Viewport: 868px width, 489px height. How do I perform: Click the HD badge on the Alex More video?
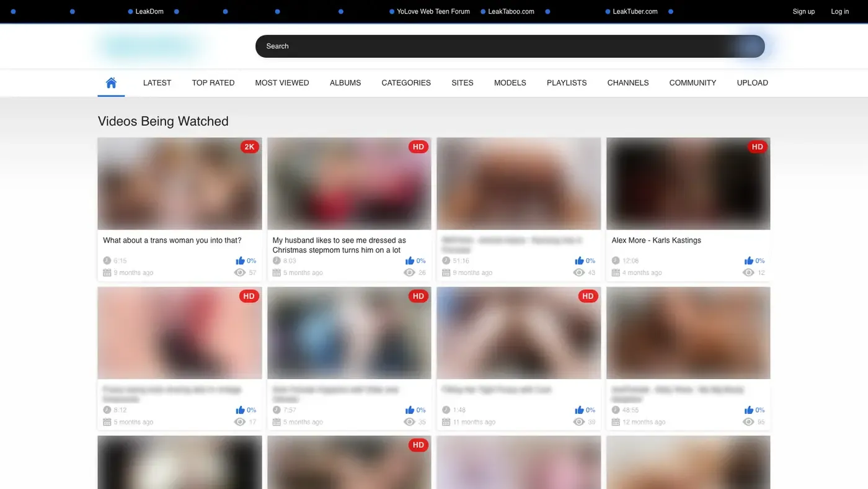pos(757,147)
